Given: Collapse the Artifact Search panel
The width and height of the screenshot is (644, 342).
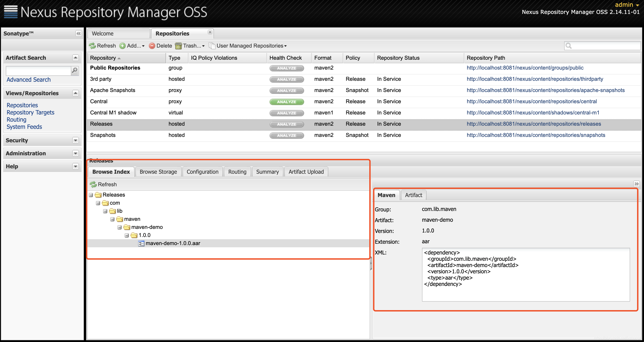Looking at the screenshot, I should pyautogui.click(x=75, y=58).
